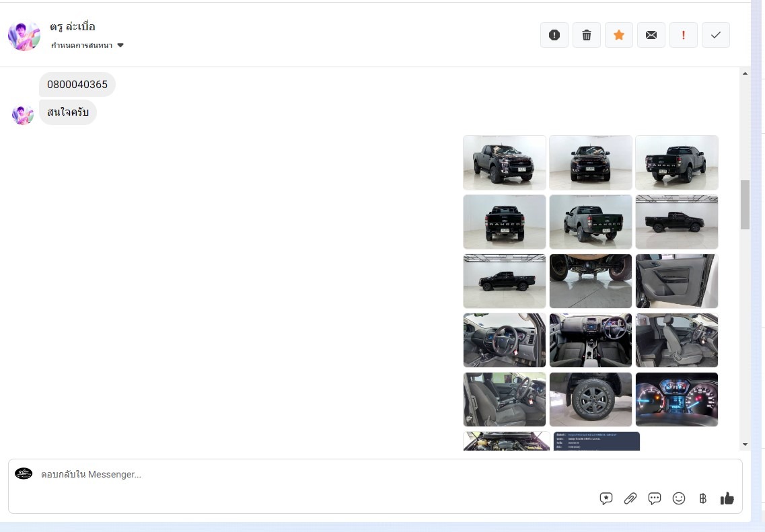The width and height of the screenshot is (765, 532).
Task: Open the door panel interior photo
Action: tap(677, 281)
